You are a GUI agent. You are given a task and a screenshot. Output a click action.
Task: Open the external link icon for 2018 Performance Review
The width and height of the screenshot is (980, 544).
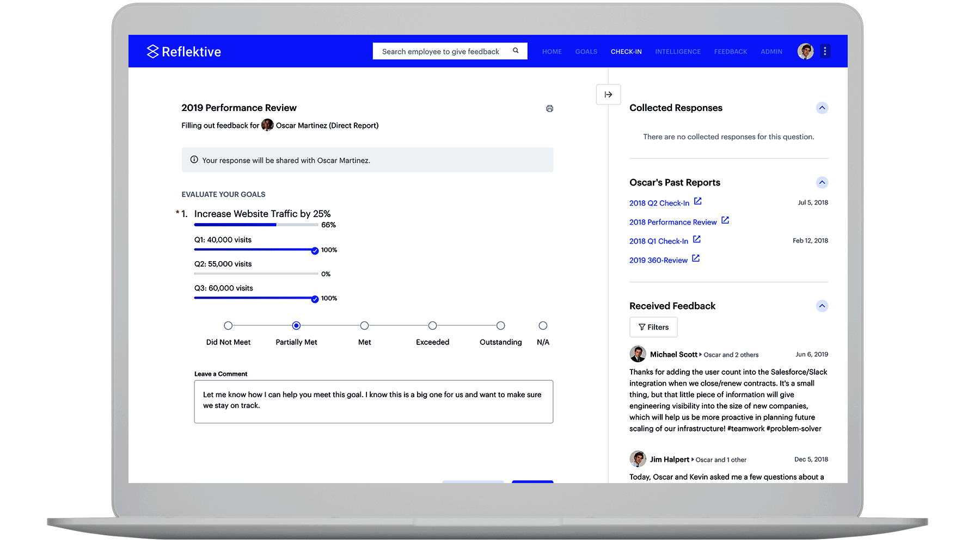pyautogui.click(x=725, y=220)
